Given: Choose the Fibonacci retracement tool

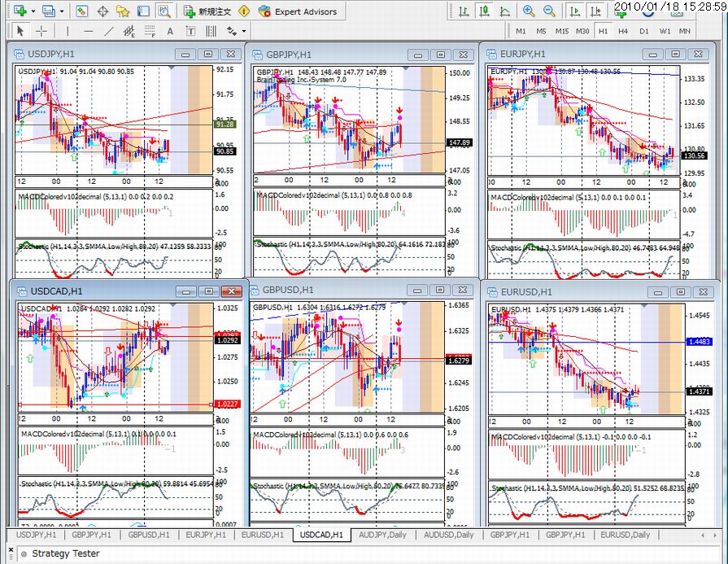Looking at the screenshot, I should pyautogui.click(x=150, y=31).
